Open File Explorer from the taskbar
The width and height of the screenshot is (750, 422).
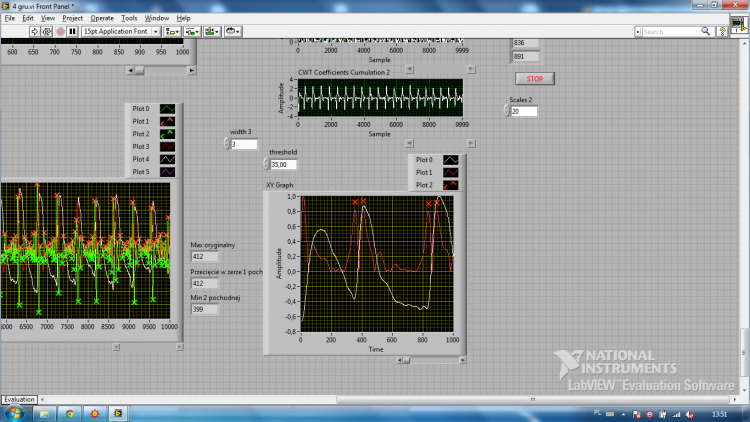point(44,414)
